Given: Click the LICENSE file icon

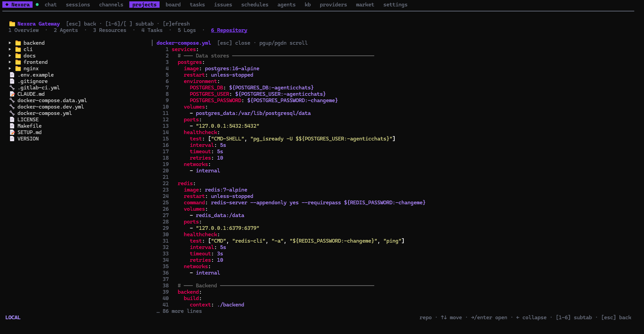Looking at the screenshot, I should click(x=12, y=120).
